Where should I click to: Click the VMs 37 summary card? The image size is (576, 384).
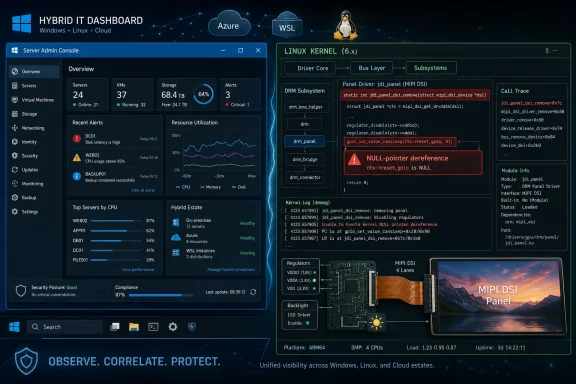coord(133,94)
